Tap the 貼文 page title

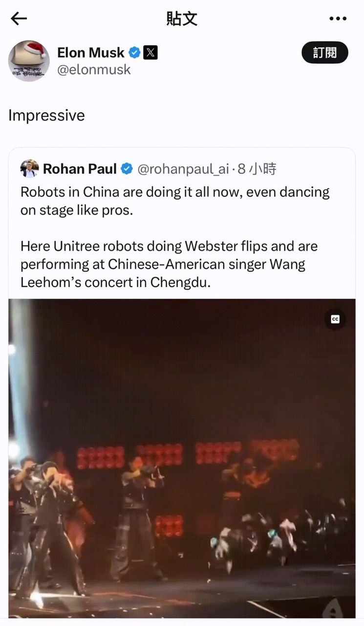coord(182,19)
